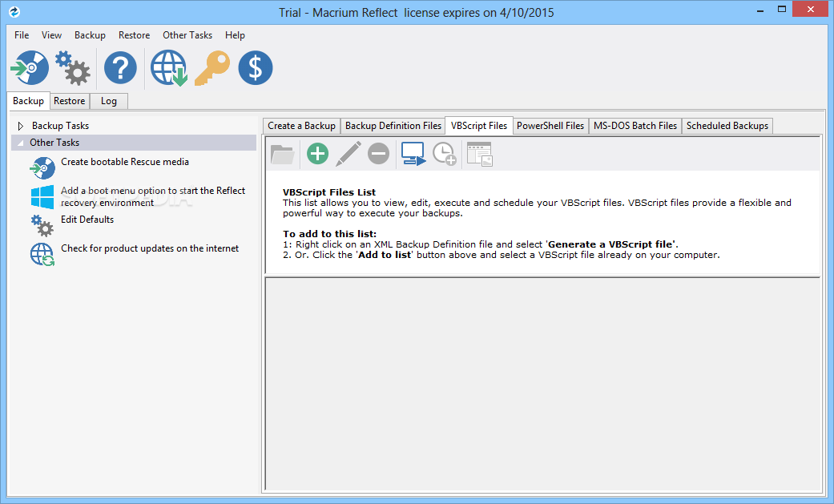Select the MS-DOS Batch Files tab
The height and width of the screenshot is (504, 834).
pyautogui.click(x=635, y=126)
